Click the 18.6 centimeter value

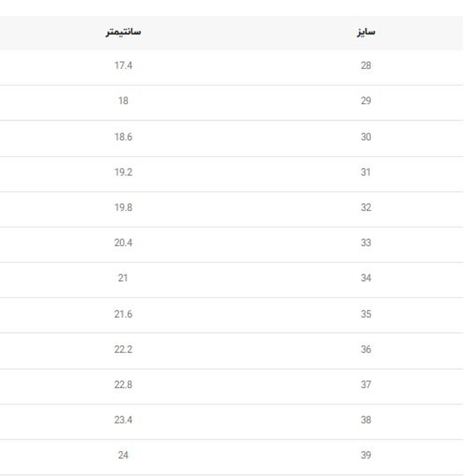pyautogui.click(x=123, y=137)
